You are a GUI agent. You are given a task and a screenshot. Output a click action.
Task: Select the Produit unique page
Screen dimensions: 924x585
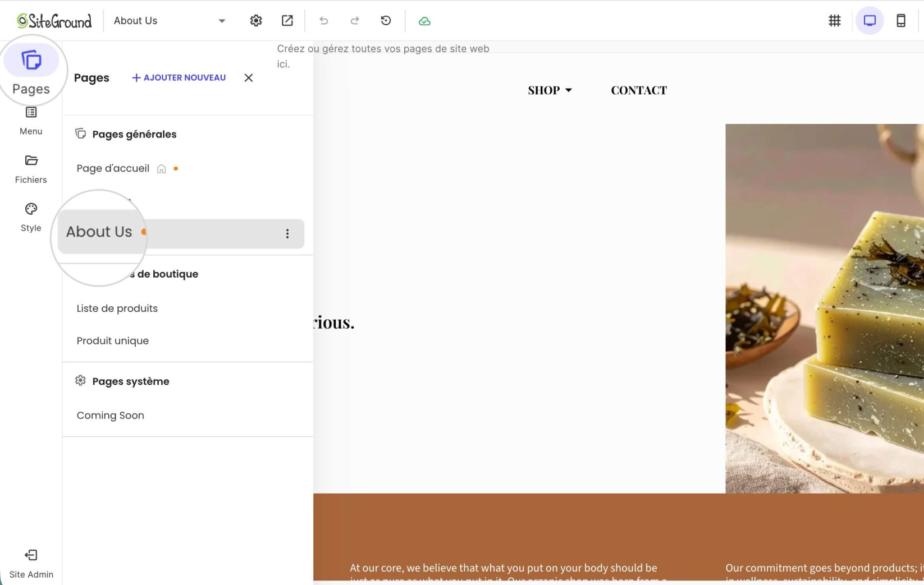(x=113, y=340)
